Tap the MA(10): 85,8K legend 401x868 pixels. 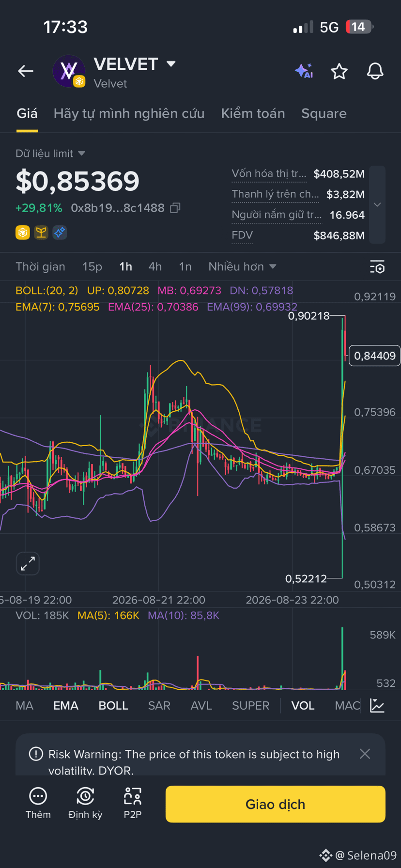tap(184, 616)
